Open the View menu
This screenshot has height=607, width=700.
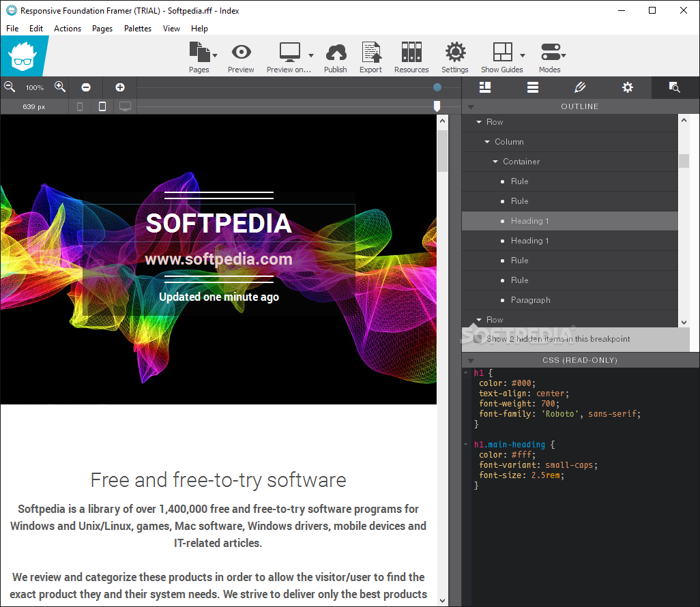(171, 29)
